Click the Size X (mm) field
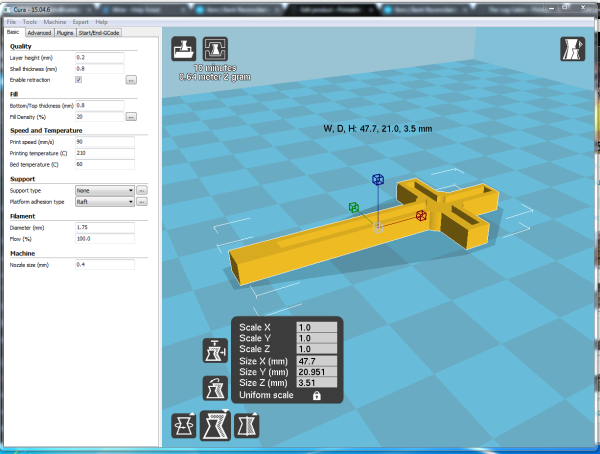The width and height of the screenshot is (600, 454). click(x=316, y=361)
